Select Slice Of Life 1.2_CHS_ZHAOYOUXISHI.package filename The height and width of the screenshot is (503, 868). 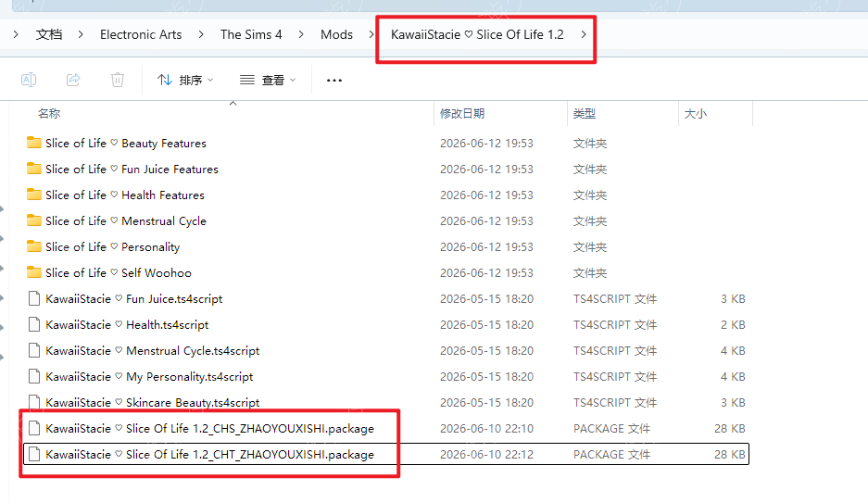209,429
